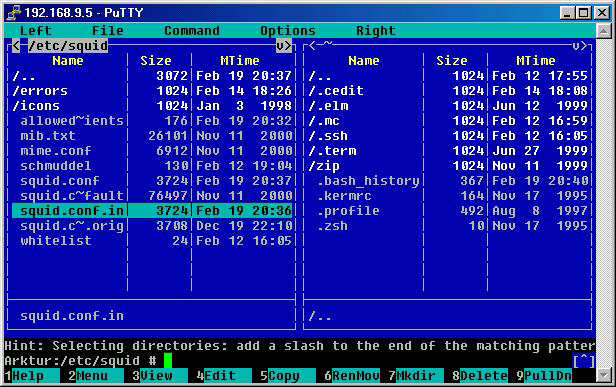Select the .bash_history file
616x387 pixels.
pos(448,180)
